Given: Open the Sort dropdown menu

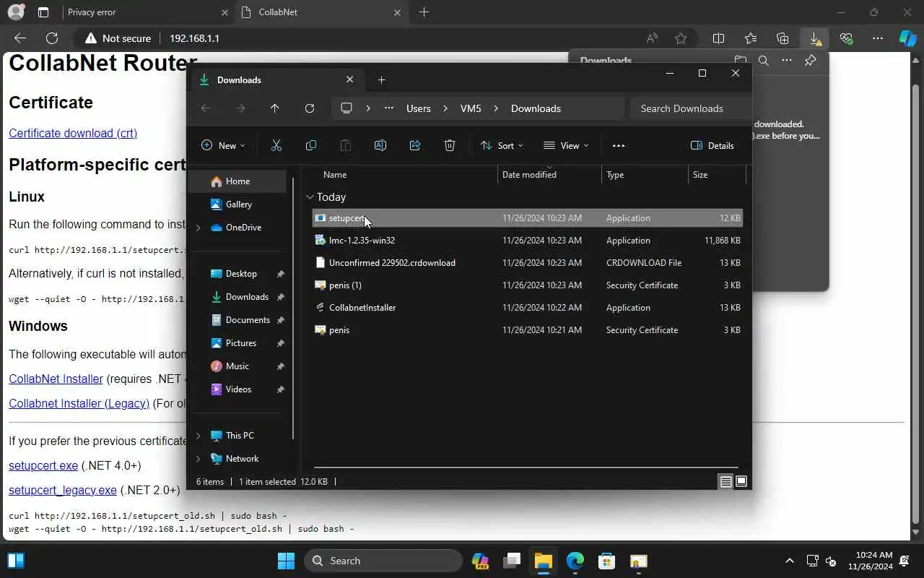Looking at the screenshot, I should [502, 145].
